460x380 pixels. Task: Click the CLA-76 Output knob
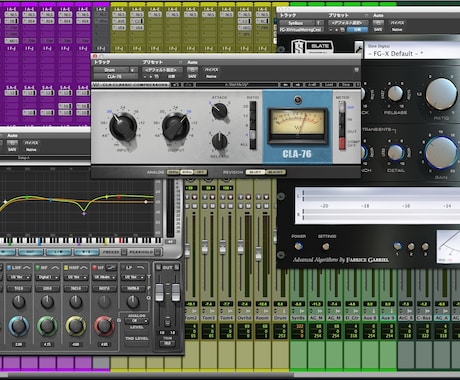tap(176, 127)
